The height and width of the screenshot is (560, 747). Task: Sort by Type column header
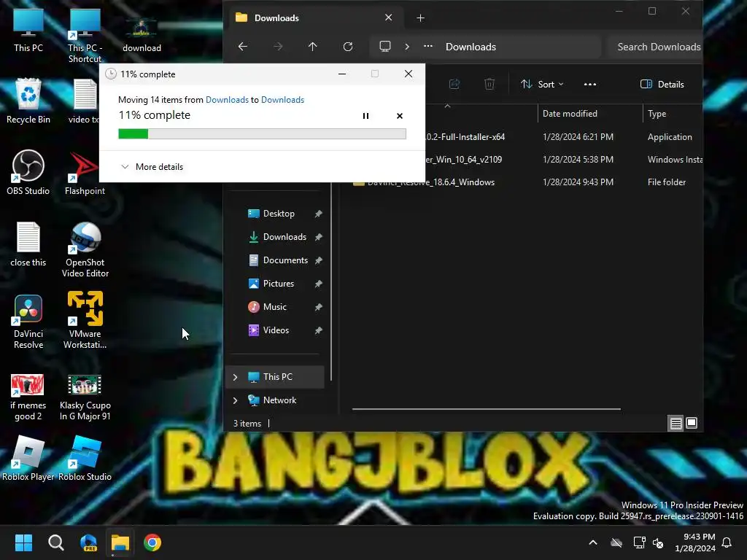[673, 113]
